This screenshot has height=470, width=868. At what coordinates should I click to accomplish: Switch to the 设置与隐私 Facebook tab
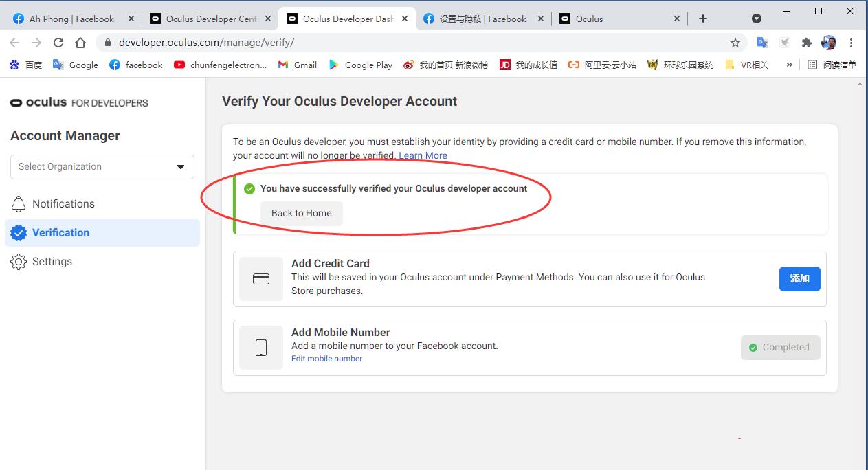tap(483, 19)
